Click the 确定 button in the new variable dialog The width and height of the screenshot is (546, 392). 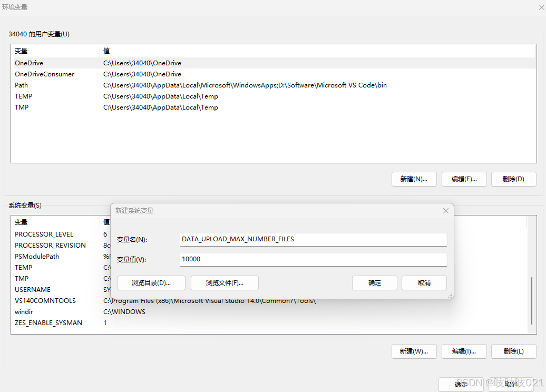pyautogui.click(x=374, y=283)
